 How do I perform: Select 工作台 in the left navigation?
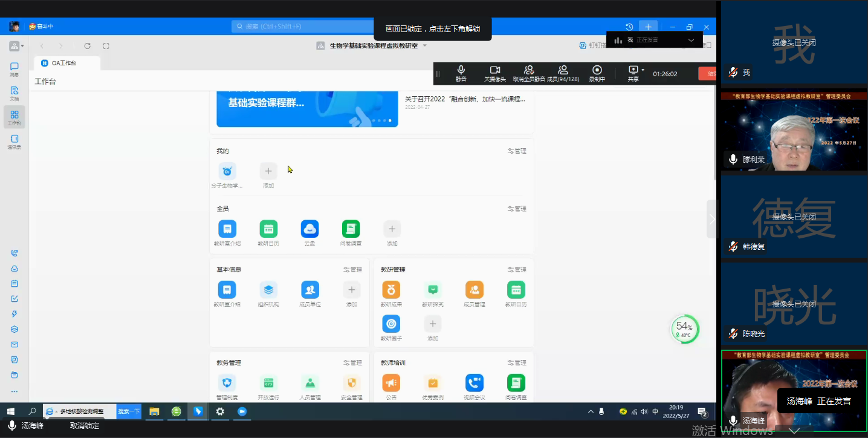click(15, 117)
